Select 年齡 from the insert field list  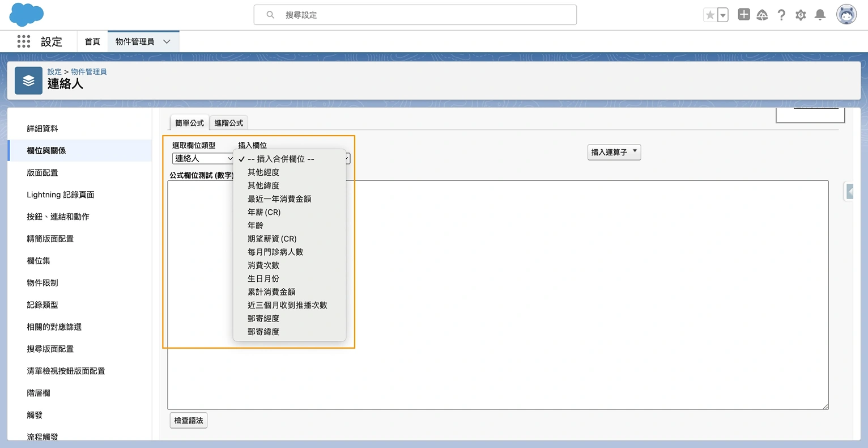pyautogui.click(x=255, y=225)
